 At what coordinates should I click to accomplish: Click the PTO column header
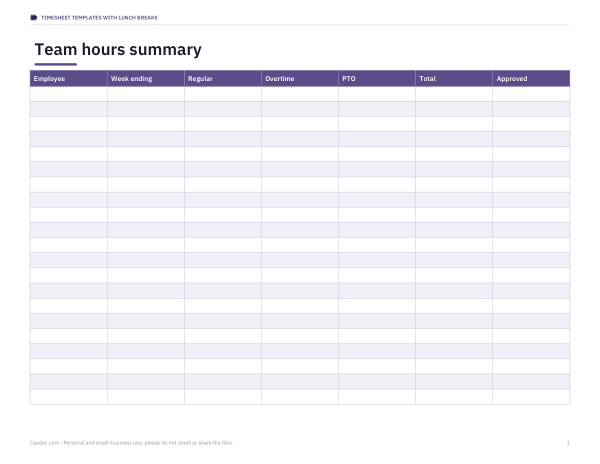point(377,78)
